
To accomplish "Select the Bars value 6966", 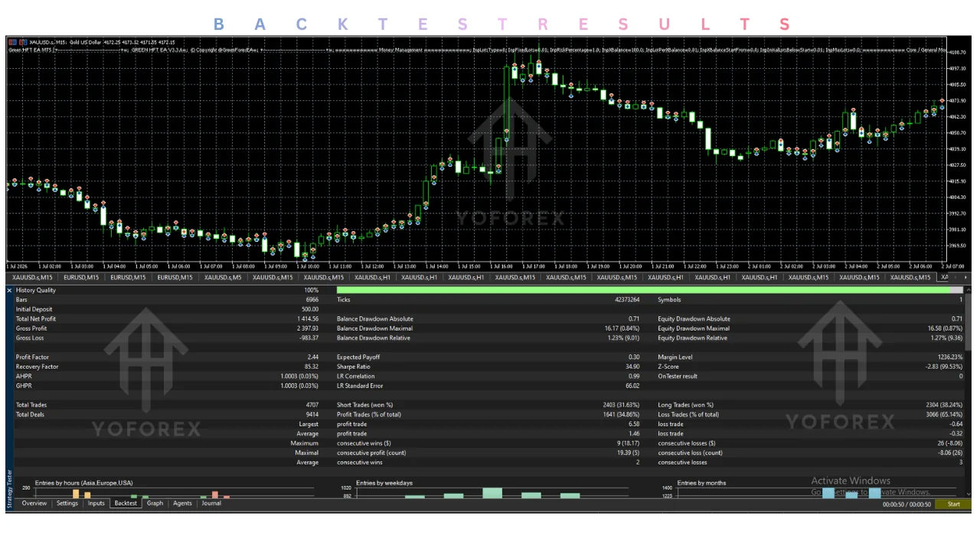I will [x=312, y=300].
